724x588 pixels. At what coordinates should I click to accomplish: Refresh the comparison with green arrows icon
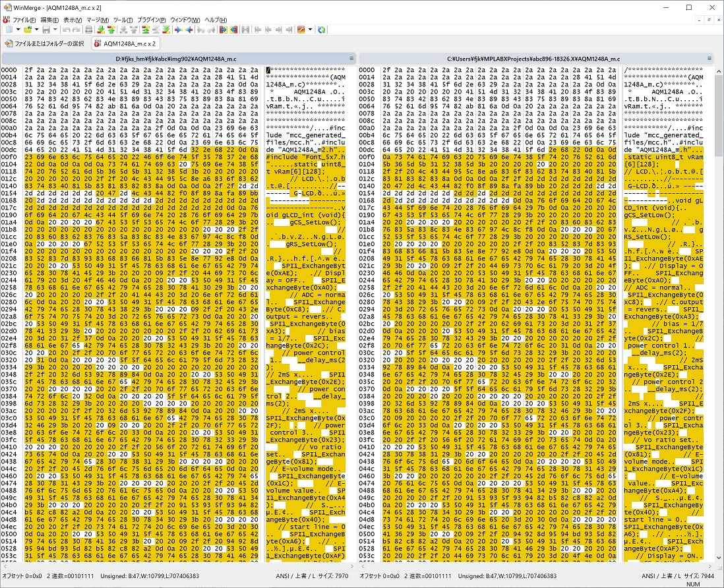click(321, 30)
